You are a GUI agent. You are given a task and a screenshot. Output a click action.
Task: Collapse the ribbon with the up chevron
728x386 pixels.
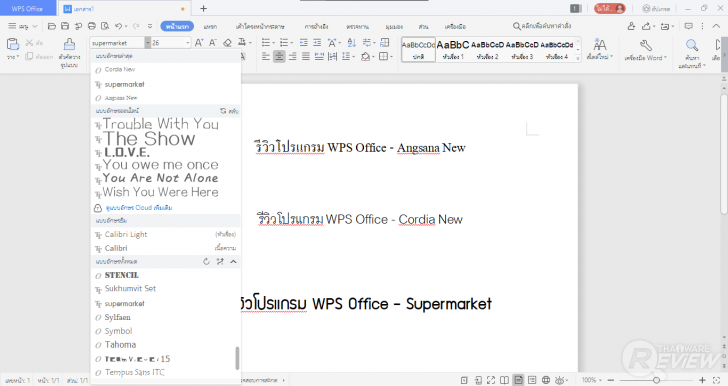click(x=716, y=26)
